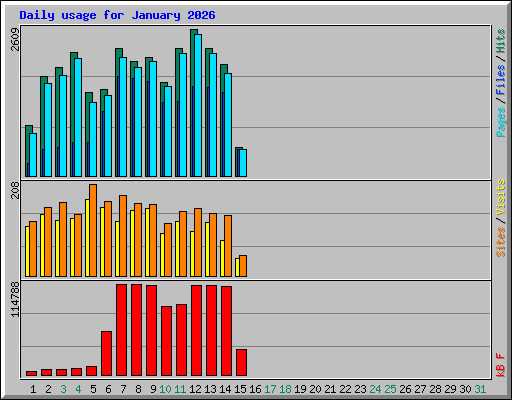
Task: Click the tallest orange visits bar on day 5
Action: [93, 230]
